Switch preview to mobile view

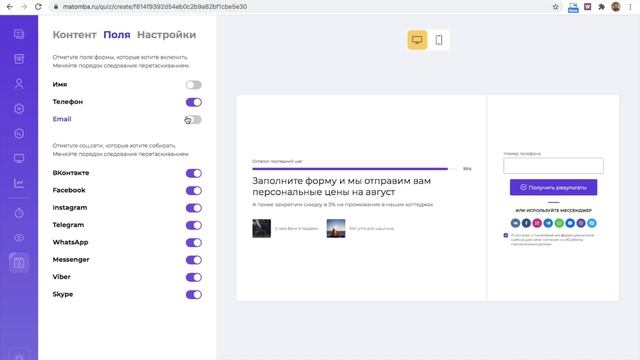(x=439, y=40)
